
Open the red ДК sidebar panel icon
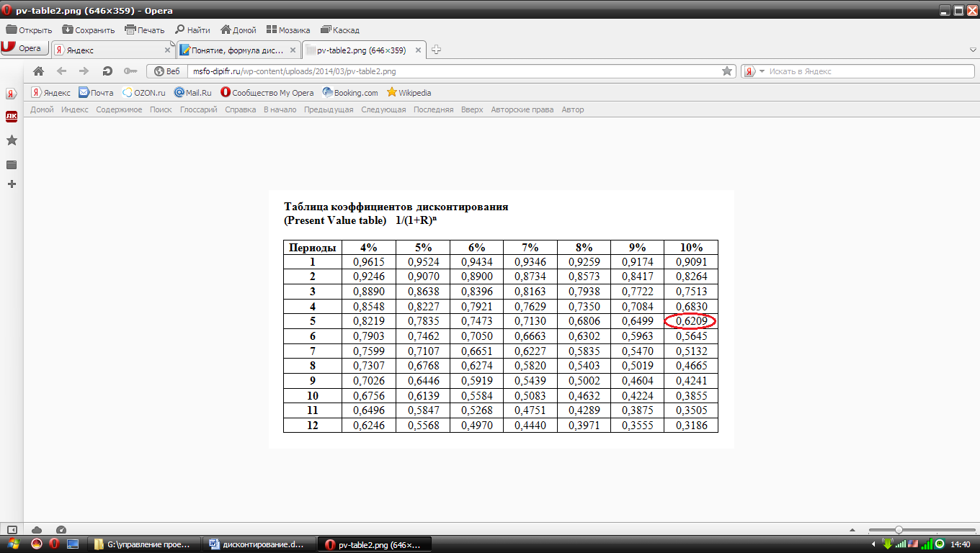tap(12, 117)
